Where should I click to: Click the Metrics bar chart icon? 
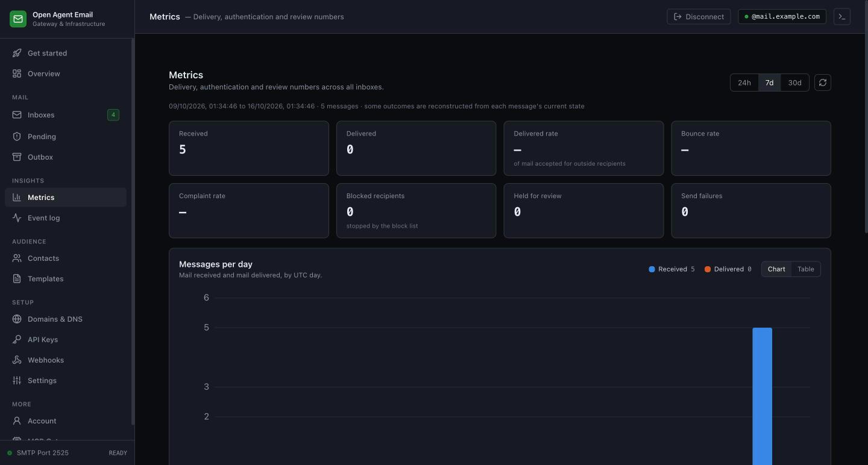[x=17, y=197]
